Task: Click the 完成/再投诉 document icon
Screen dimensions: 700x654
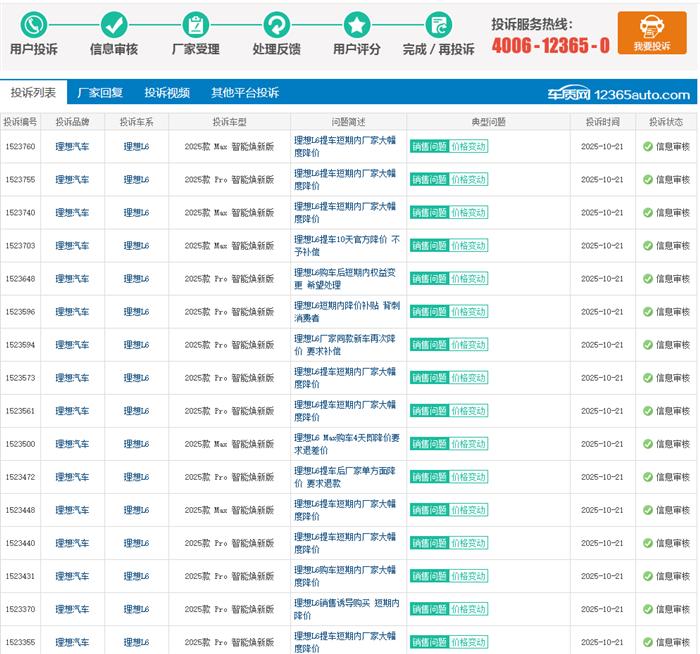Action: click(438, 25)
